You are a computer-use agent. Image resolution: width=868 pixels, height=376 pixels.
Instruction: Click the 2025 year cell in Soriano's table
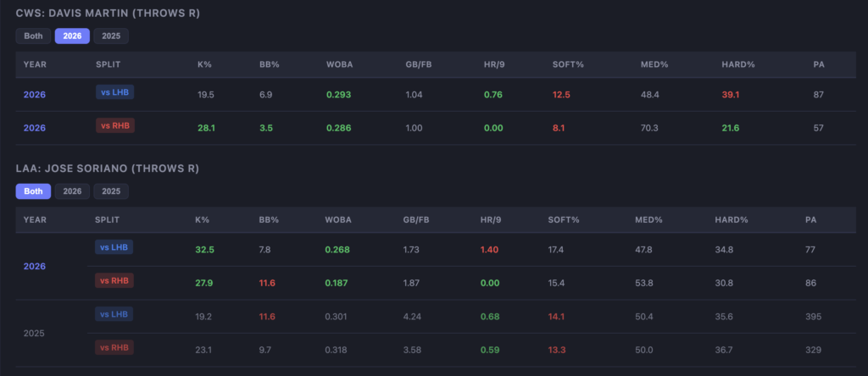point(34,334)
